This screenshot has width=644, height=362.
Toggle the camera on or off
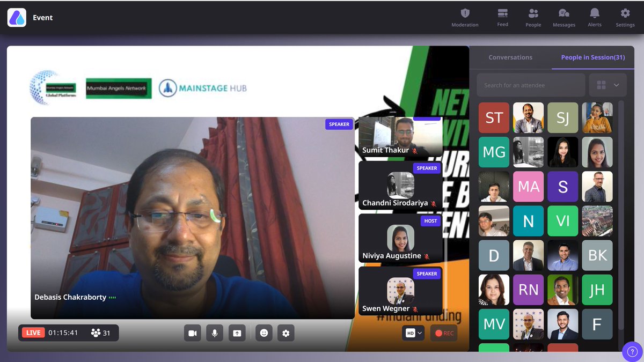[192, 333]
